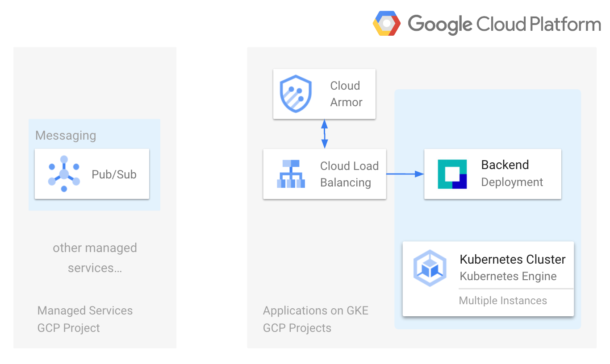Click the "Cloud Armor" label

click(346, 94)
